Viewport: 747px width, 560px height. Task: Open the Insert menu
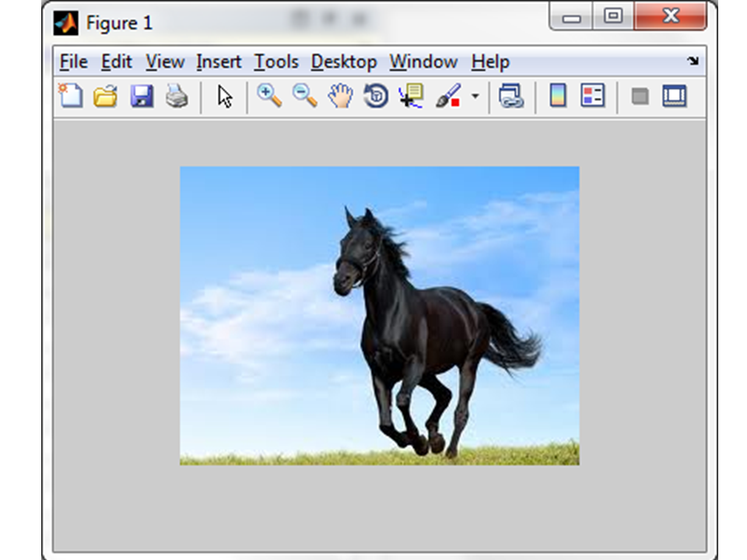click(219, 62)
